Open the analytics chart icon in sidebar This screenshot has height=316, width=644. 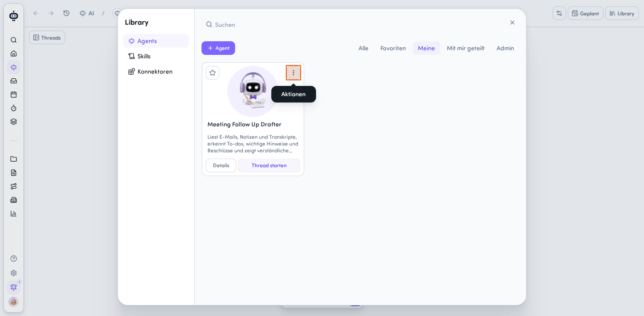(x=14, y=214)
